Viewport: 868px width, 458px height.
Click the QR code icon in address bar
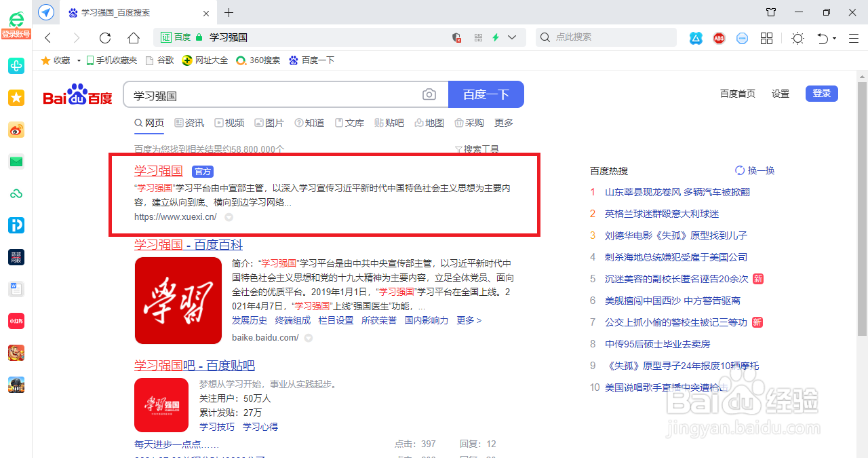pyautogui.click(x=478, y=37)
